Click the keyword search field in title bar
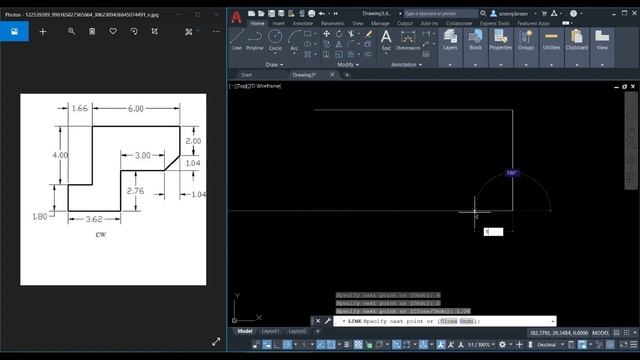The width and height of the screenshot is (640, 360). (441, 13)
